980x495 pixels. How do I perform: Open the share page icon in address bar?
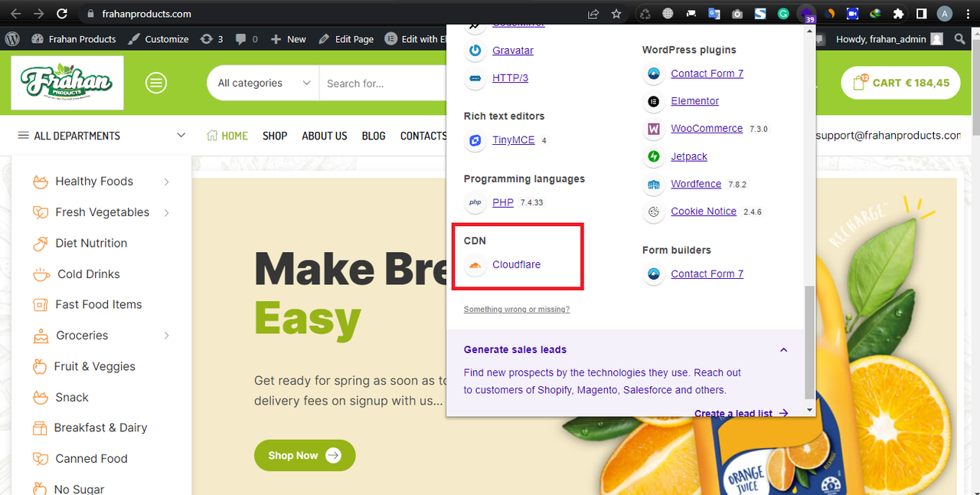pyautogui.click(x=593, y=14)
